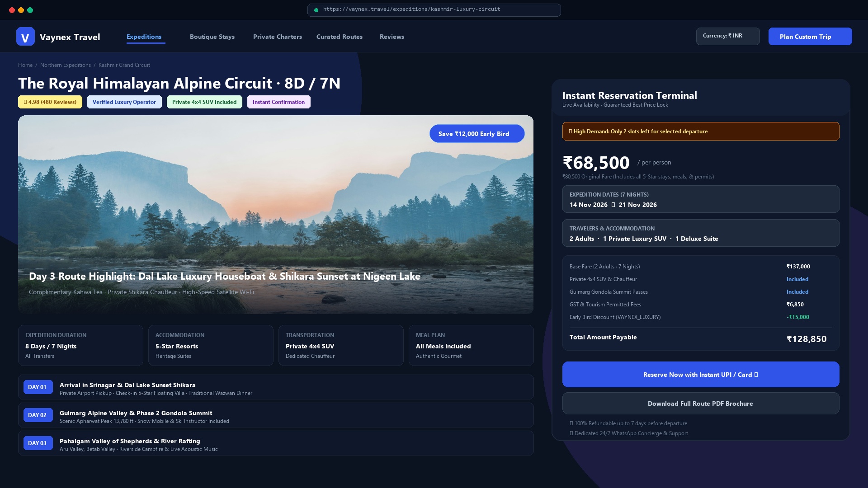Click the Kashmir Grand Circuit breadcrumb

(x=124, y=65)
